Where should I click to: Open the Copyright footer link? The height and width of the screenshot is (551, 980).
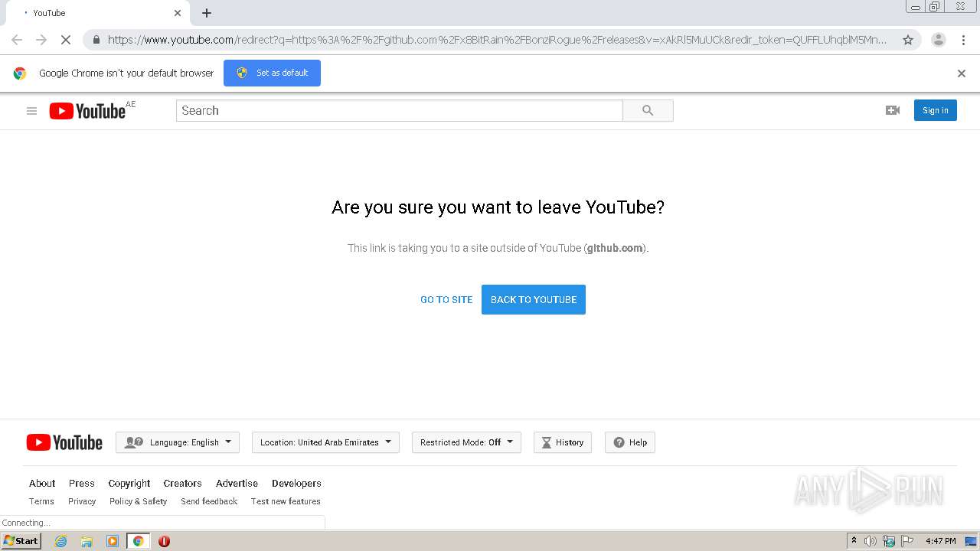[129, 484]
